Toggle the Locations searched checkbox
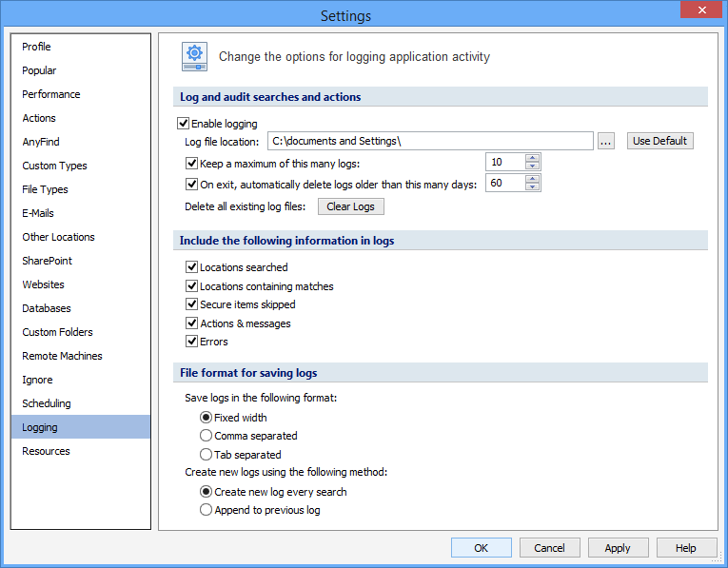This screenshot has height=568, width=728. tap(192, 267)
